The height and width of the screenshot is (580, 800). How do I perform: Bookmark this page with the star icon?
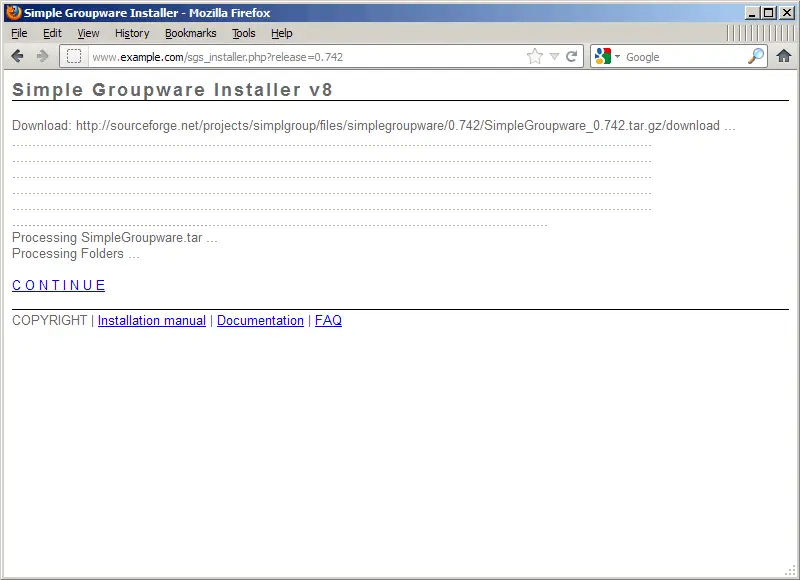[535, 56]
